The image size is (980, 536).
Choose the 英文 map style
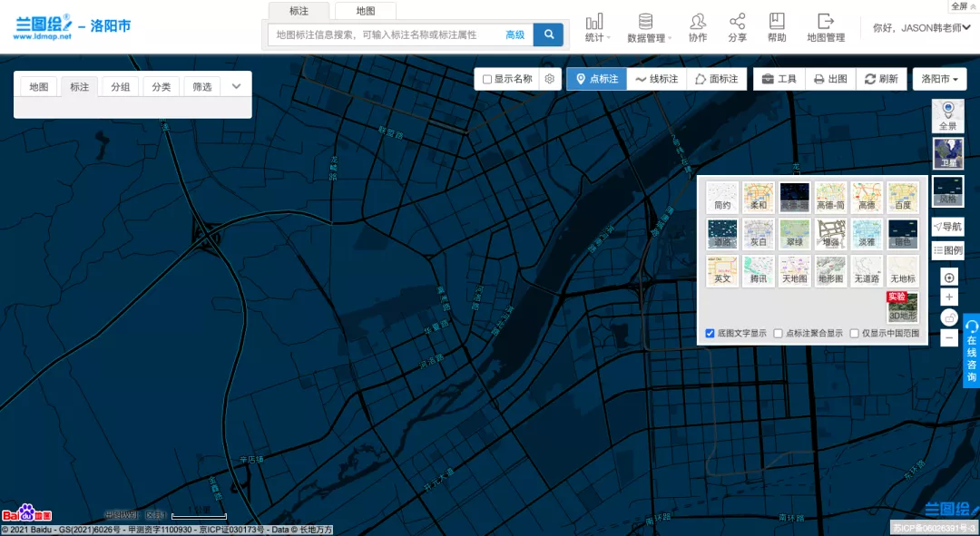point(722,270)
